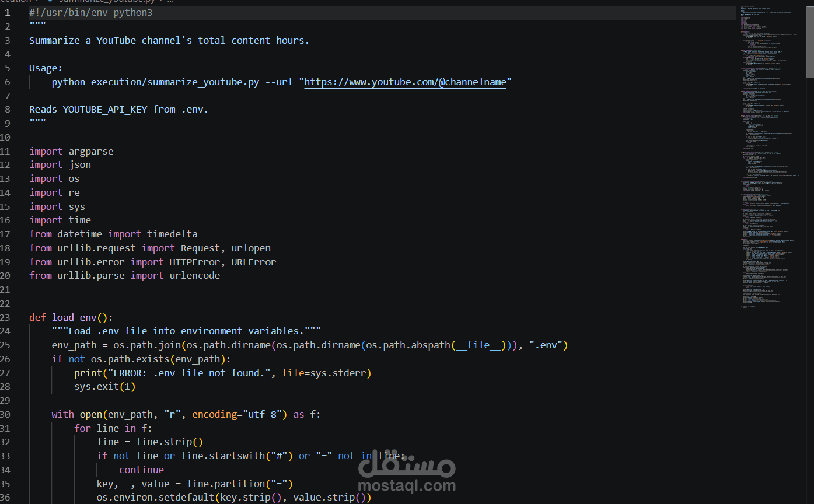Click the "sys.exit(1)" call

(105, 386)
